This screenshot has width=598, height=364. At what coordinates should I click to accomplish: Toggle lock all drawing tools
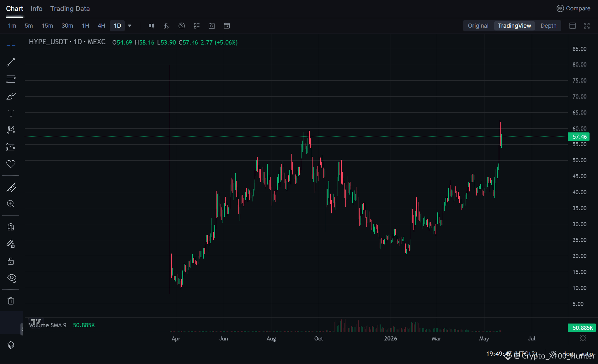click(11, 261)
